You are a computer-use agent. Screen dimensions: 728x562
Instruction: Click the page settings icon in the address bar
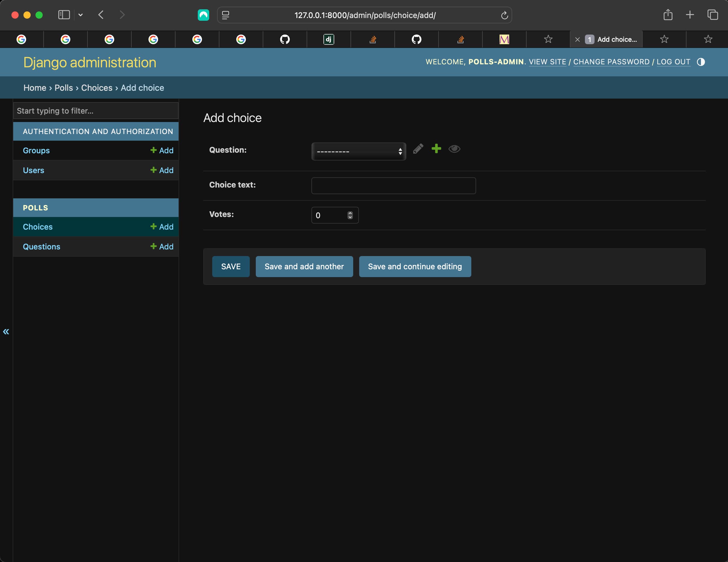226,15
